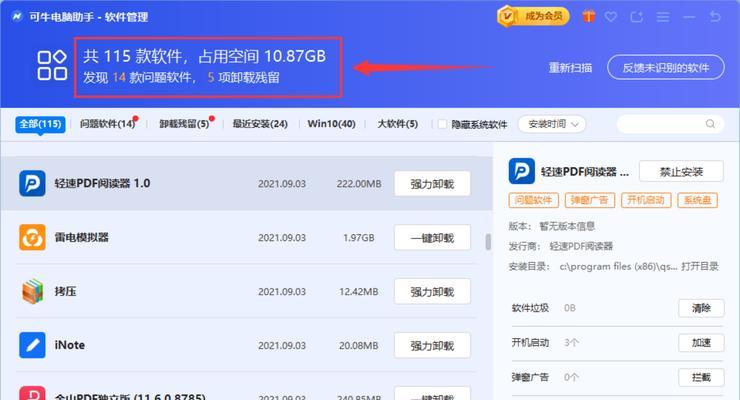Click the software grid icon beside summary
740x400 pixels.
tap(52, 65)
